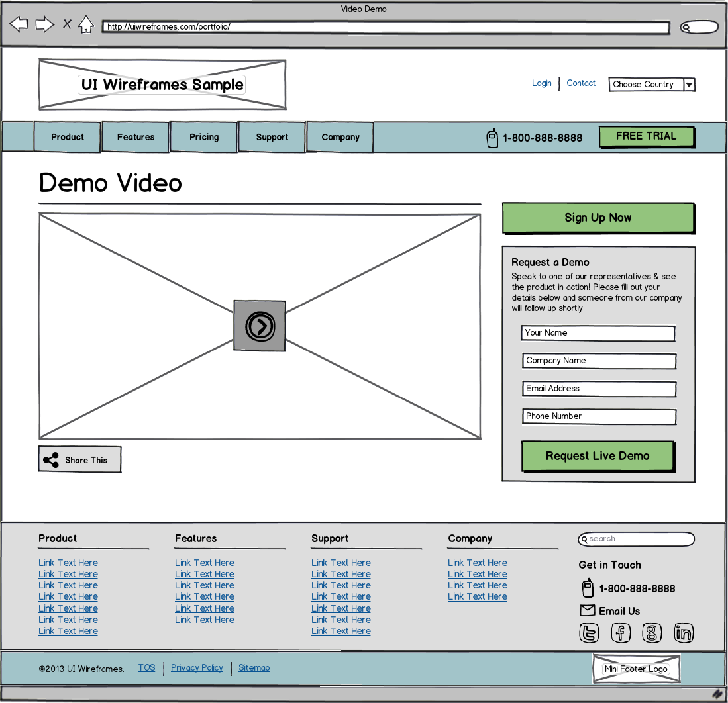
Task: Select the Company navigation tab
Action: point(340,137)
